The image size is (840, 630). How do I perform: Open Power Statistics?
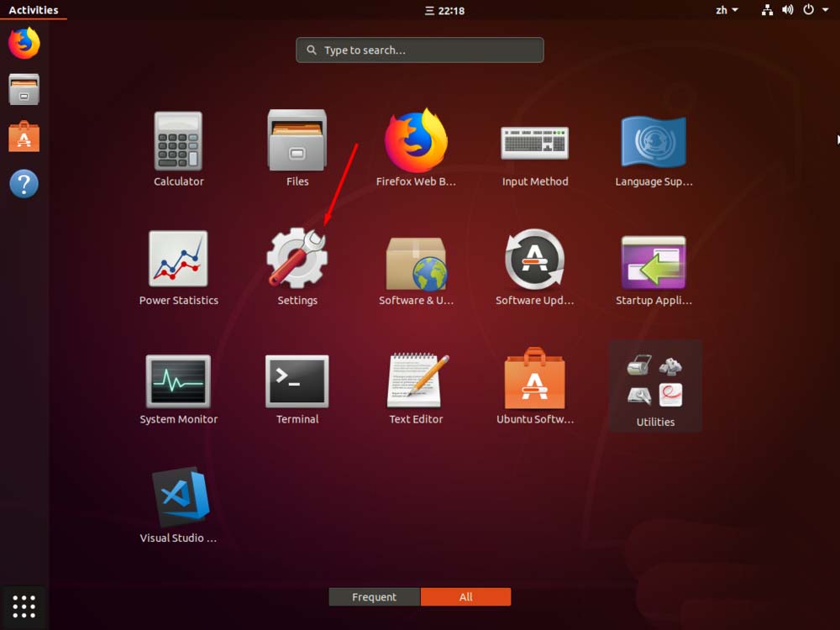coord(178,260)
